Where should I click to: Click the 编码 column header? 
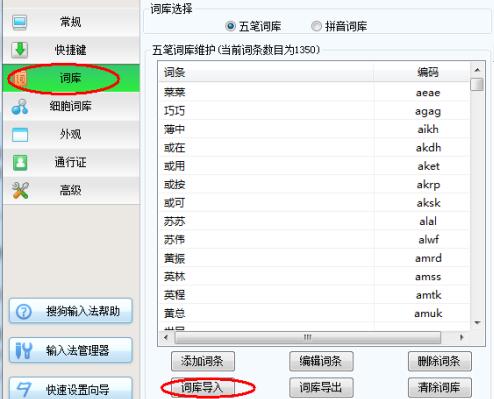(x=422, y=72)
